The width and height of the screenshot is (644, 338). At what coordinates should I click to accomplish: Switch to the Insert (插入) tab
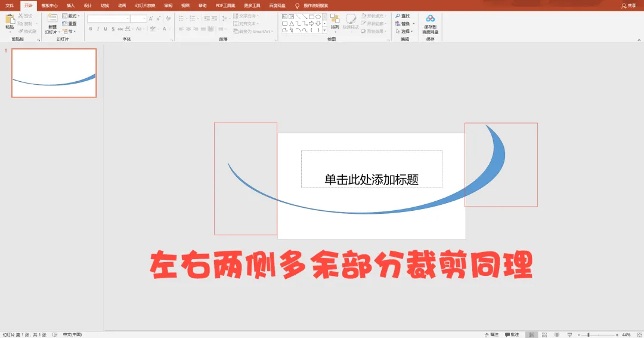click(x=70, y=6)
